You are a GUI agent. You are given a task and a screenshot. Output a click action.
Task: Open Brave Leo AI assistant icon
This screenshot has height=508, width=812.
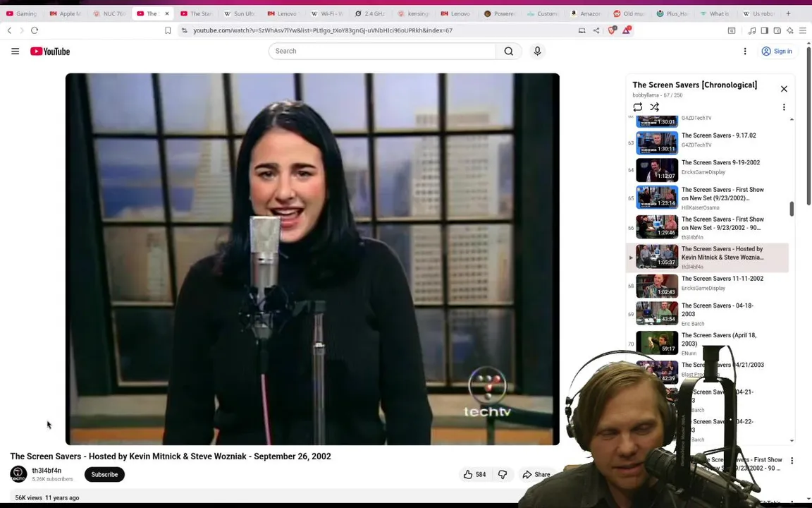pyautogui.click(x=789, y=30)
